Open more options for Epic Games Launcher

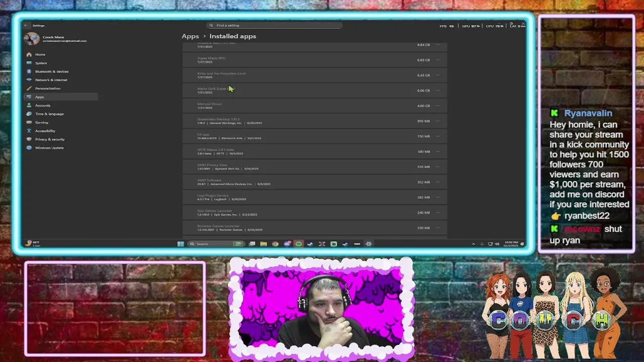pos(438,212)
